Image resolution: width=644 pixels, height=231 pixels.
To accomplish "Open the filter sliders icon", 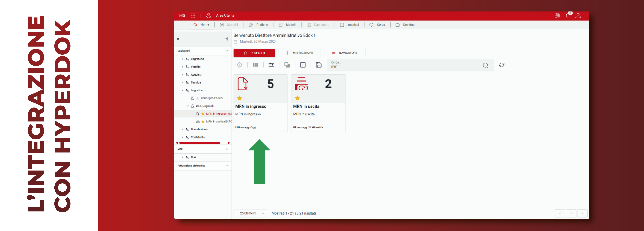I will 271,65.
